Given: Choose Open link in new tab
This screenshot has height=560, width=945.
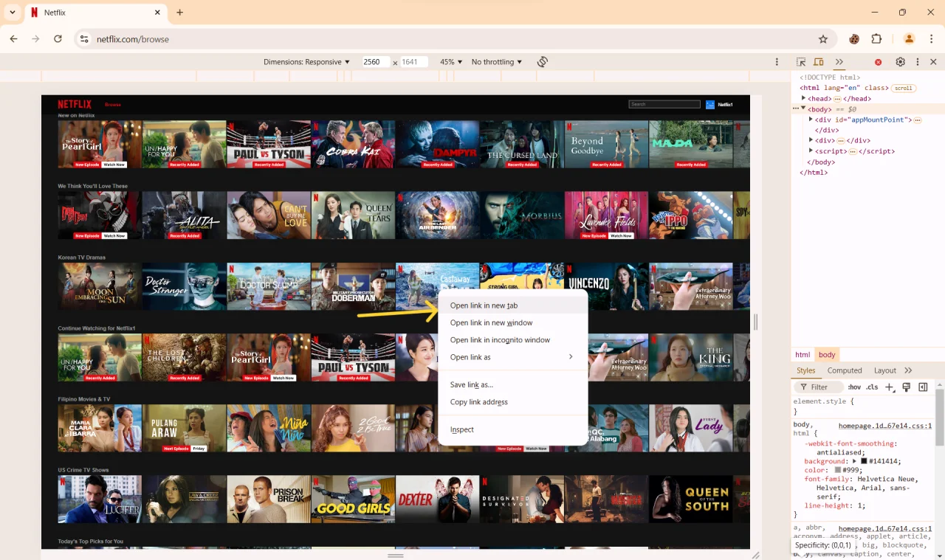Looking at the screenshot, I should pos(513,305).
